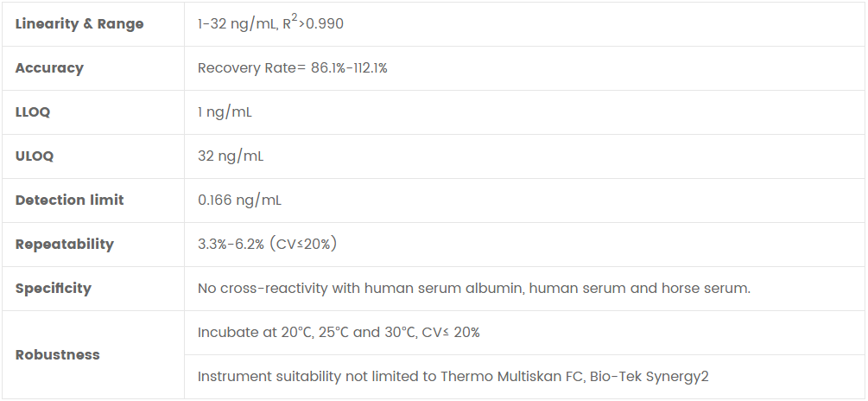
Task: Click the R²>0.990 value
Action: point(312,23)
